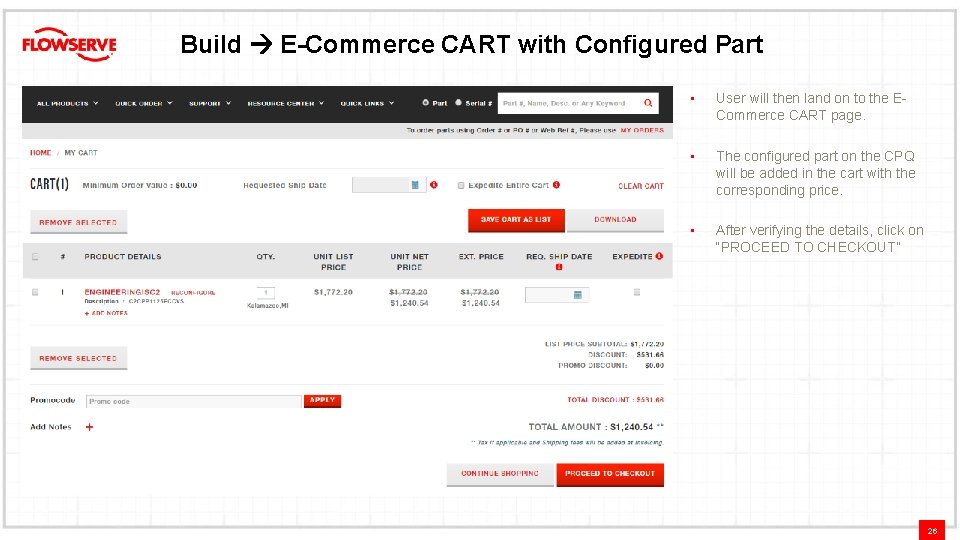Open the ENGINEERINGISC2 product link
Image resolution: width=960 pixels, height=540 pixels.
pos(122,292)
